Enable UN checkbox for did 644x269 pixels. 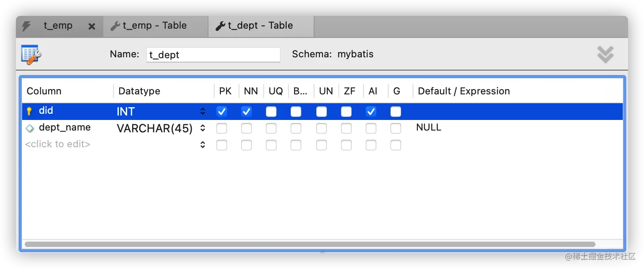click(322, 112)
